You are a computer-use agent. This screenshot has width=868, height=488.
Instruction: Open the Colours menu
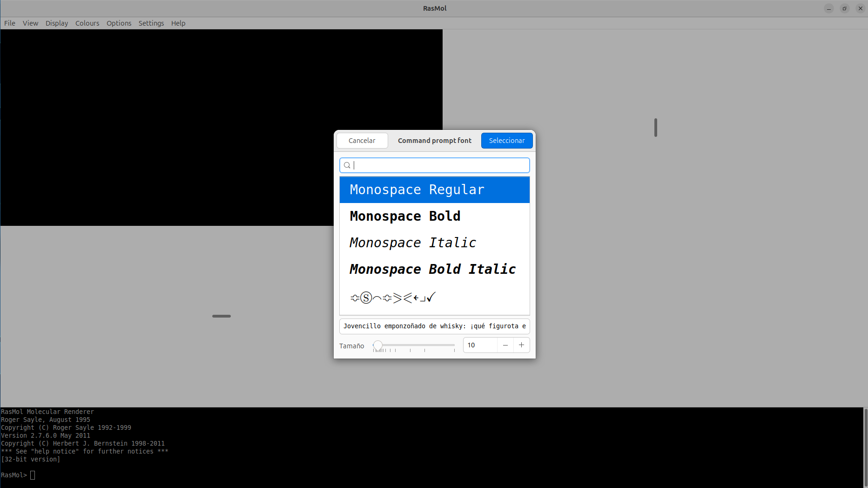point(87,23)
